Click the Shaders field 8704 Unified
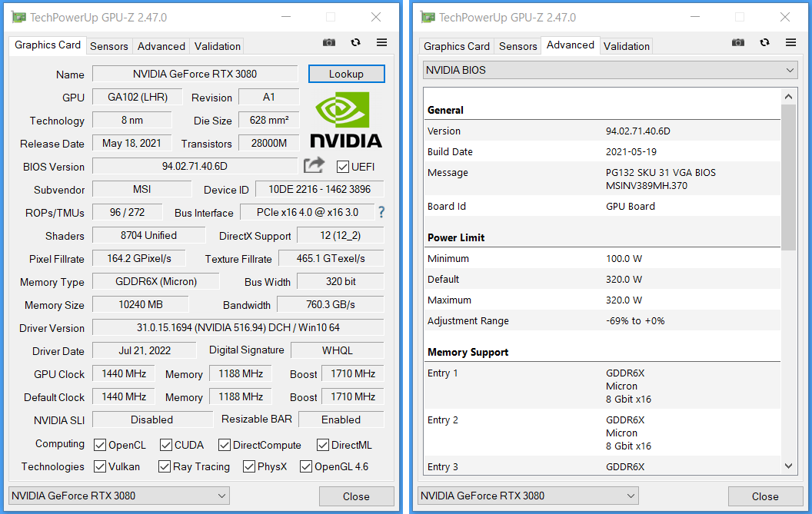The width and height of the screenshot is (812, 514). click(148, 236)
